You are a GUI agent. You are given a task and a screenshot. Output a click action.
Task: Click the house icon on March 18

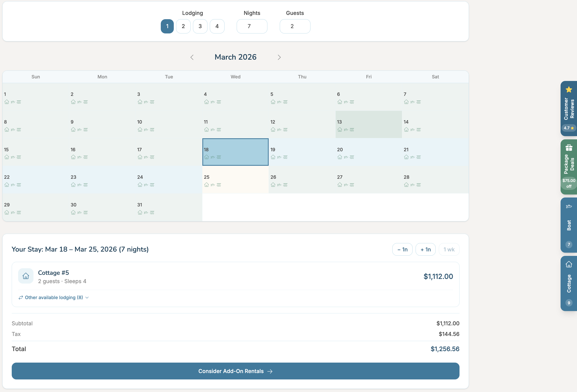pyautogui.click(x=207, y=157)
